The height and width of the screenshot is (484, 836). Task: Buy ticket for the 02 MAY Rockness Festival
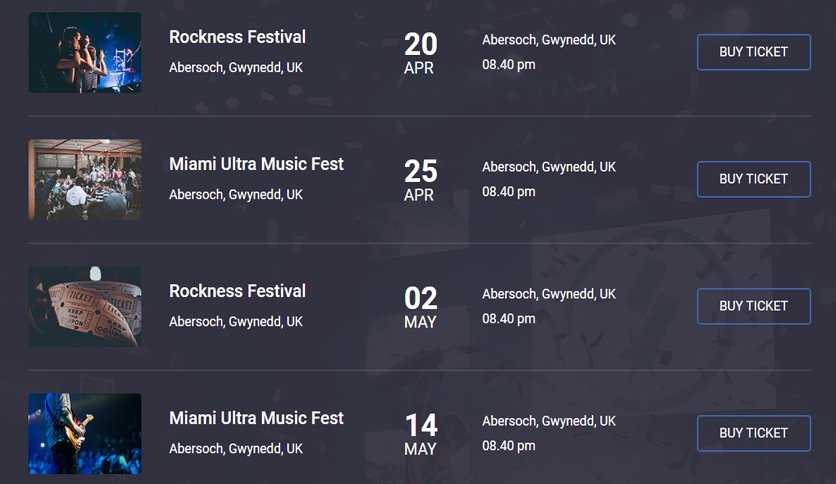click(x=753, y=306)
